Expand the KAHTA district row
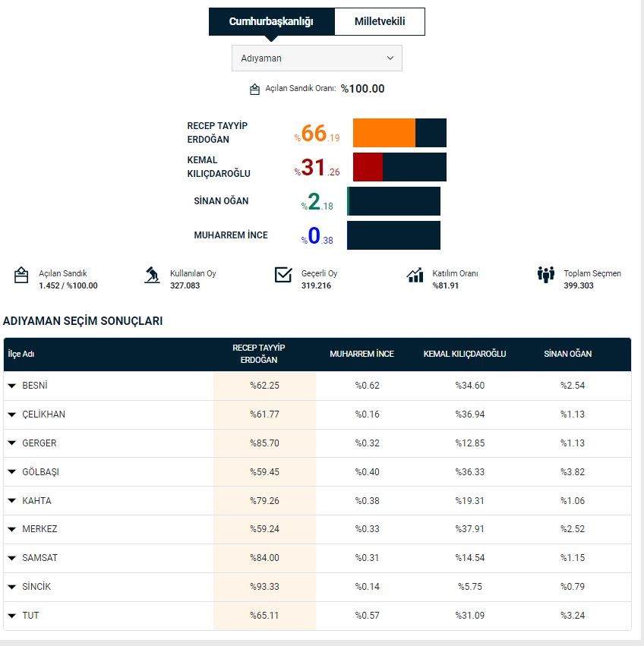The width and height of the screenshot is (644, 646). pyautogui.click(x=12, y=501)
